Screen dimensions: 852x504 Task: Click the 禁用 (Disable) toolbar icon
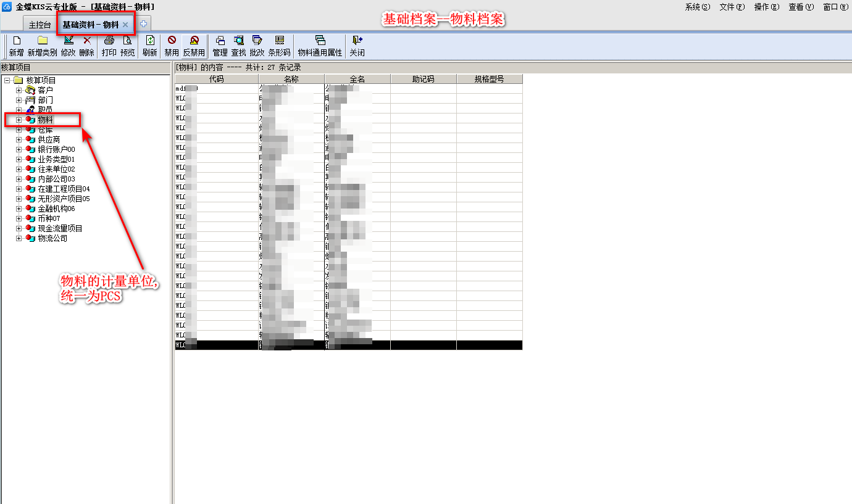[x=172, y=41]
